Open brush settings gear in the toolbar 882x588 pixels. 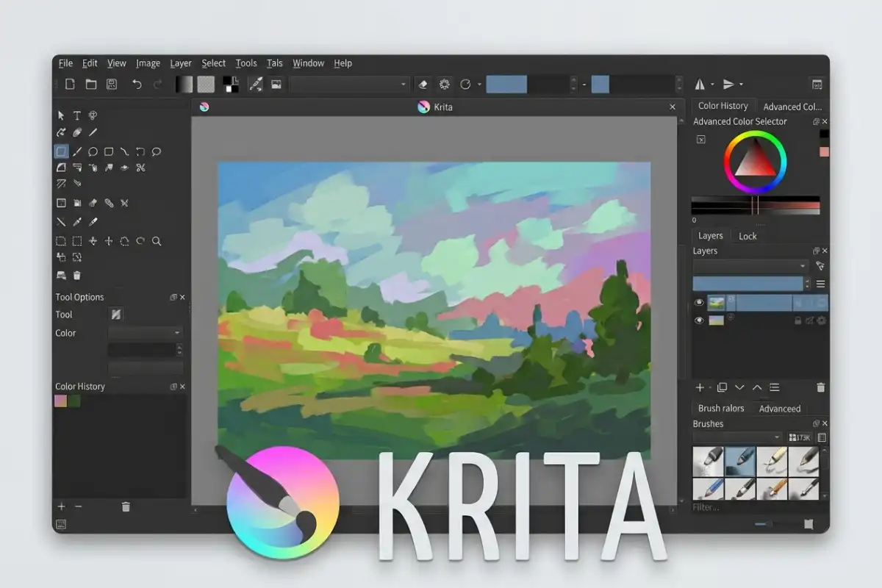point(445,85)
